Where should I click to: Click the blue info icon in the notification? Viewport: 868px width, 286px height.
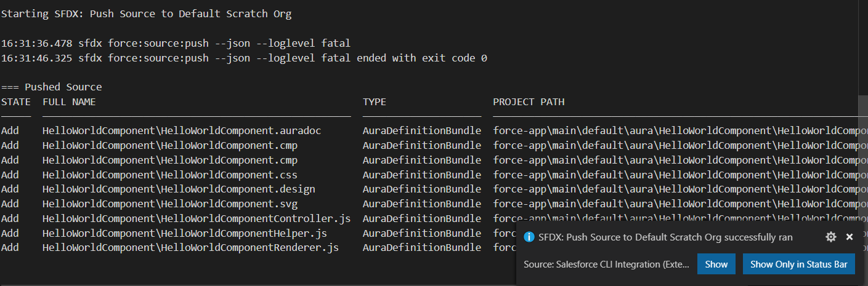click(529, 237)
